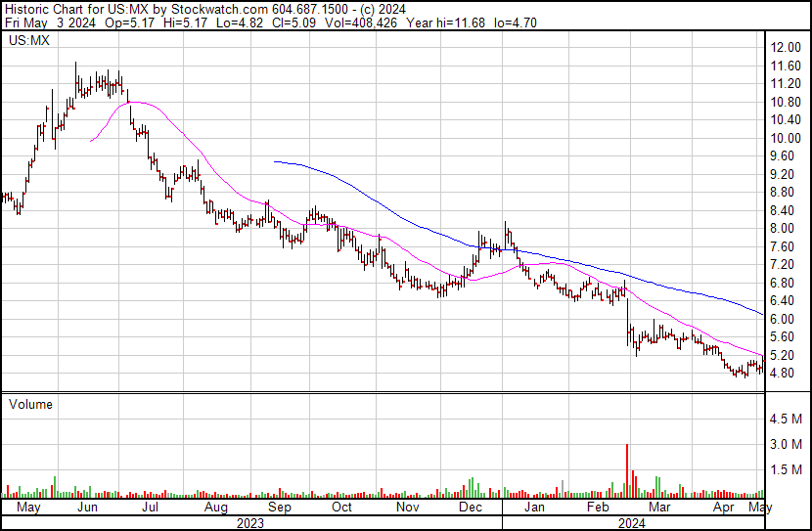
Task: Select the Dec month label on timeline
Action: click(471, 508)
